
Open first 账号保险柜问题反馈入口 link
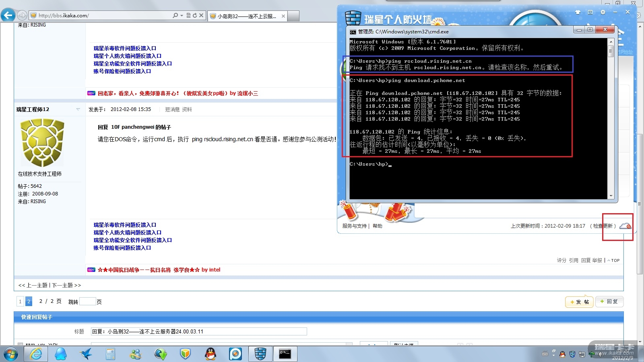tap(122, 71)
